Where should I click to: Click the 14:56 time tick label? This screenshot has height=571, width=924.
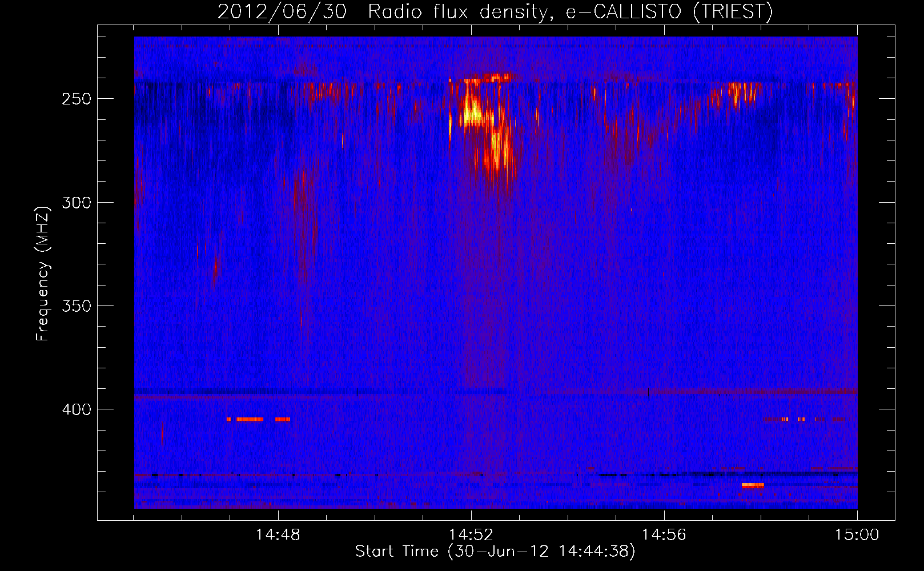(664, 534)
